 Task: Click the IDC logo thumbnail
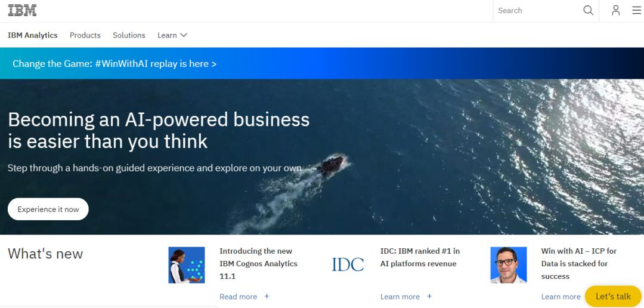coord(348,264)
